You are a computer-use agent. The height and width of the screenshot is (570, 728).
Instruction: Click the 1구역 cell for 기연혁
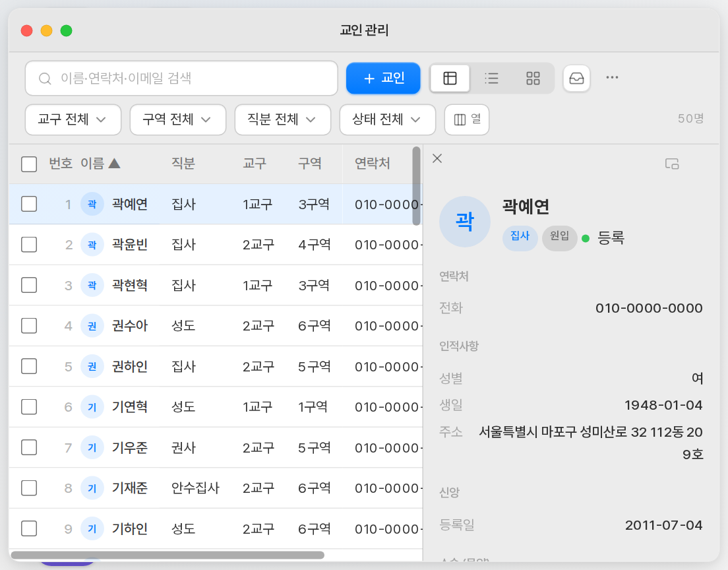(x=313, y=407)
